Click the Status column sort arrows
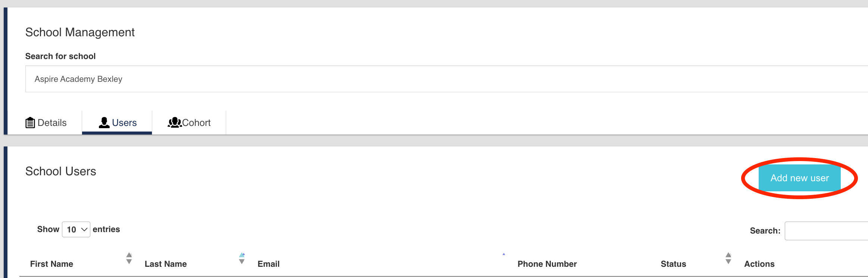Screen dimensions: 868x278 [x=728, y=258]
